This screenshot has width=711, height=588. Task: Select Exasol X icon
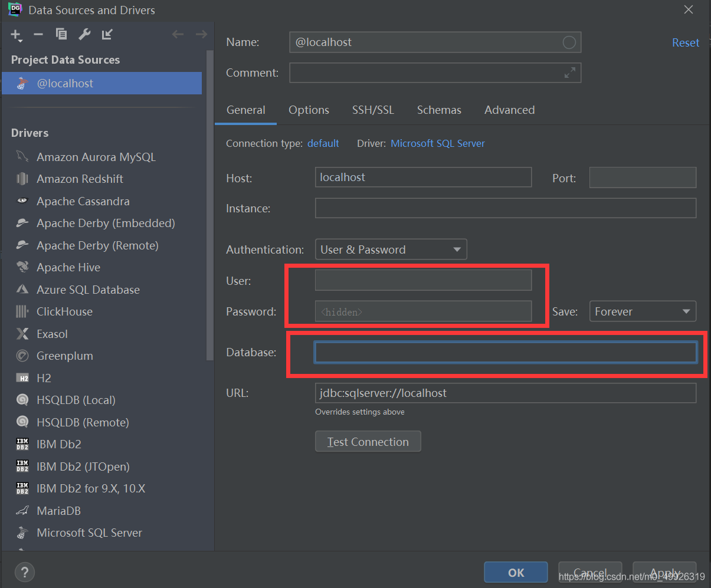click(x=22, y=334)
